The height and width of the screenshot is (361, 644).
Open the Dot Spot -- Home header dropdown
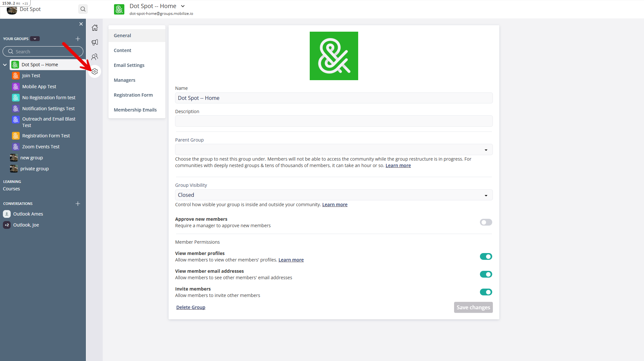(x=183, y=6)
